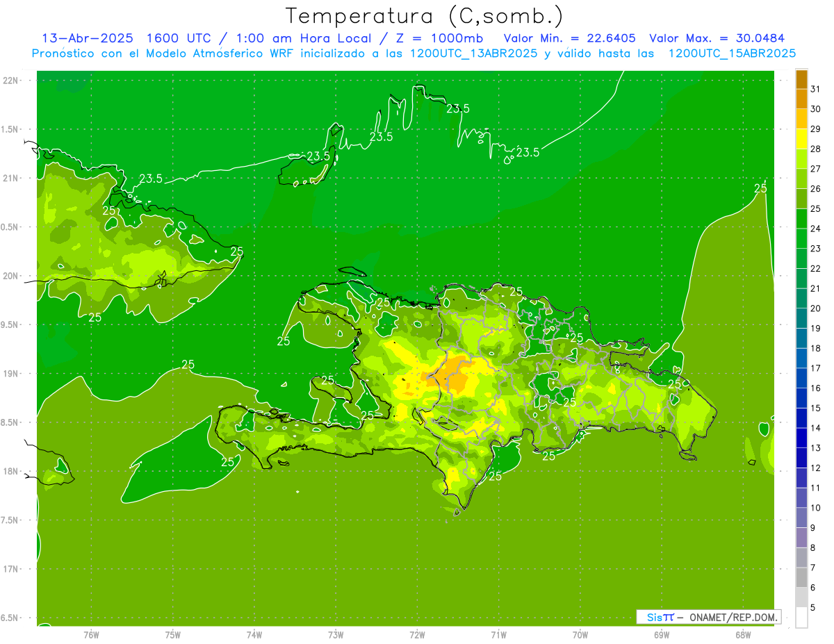Click the '73W' longitude axis label
The width and height of the screenshot is (834, 644).
336,635
